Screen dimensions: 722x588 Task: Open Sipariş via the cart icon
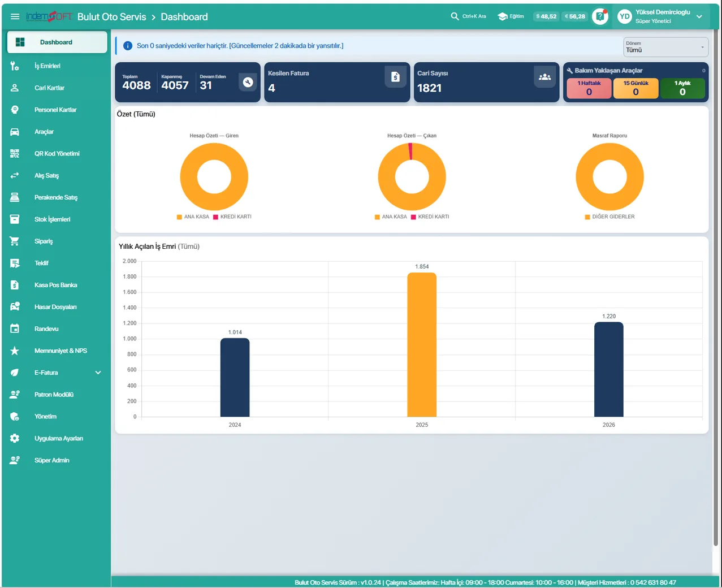pyautogui.click(x=15, y=241)
